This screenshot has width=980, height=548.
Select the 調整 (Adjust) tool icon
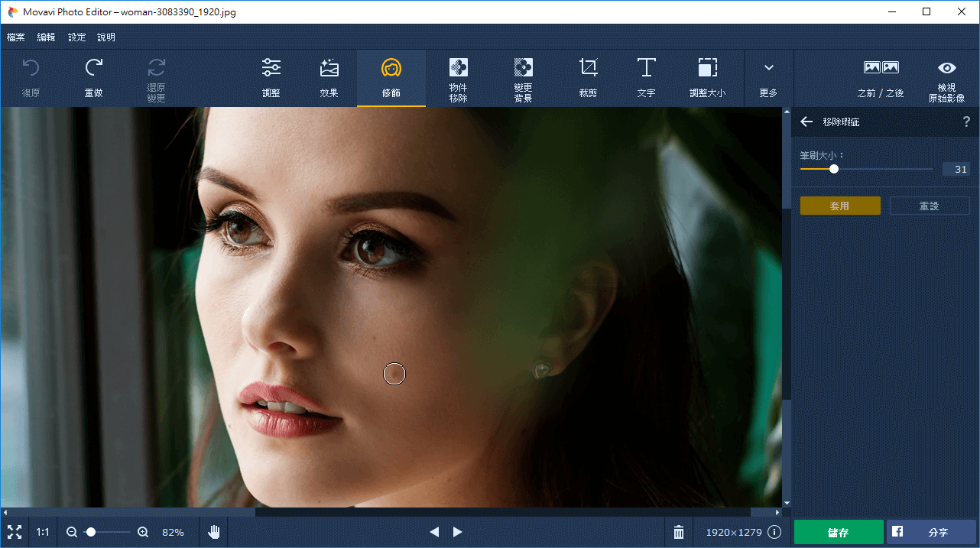point(271,77)
